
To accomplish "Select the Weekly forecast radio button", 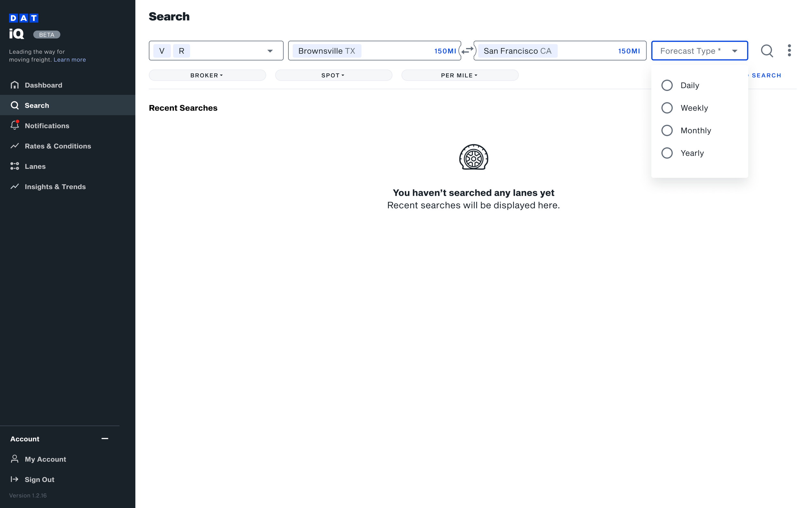I will (667, 108).
